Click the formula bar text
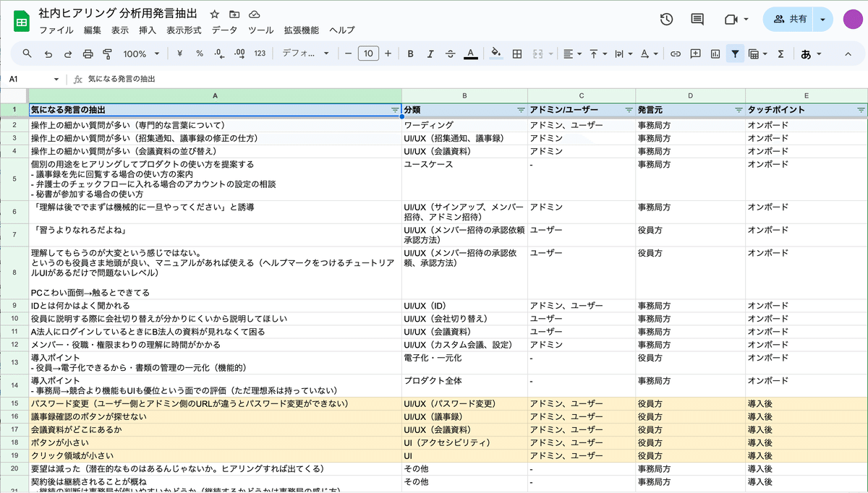The image size is (868, 493). pyautogui.click(x=122, y=79)
